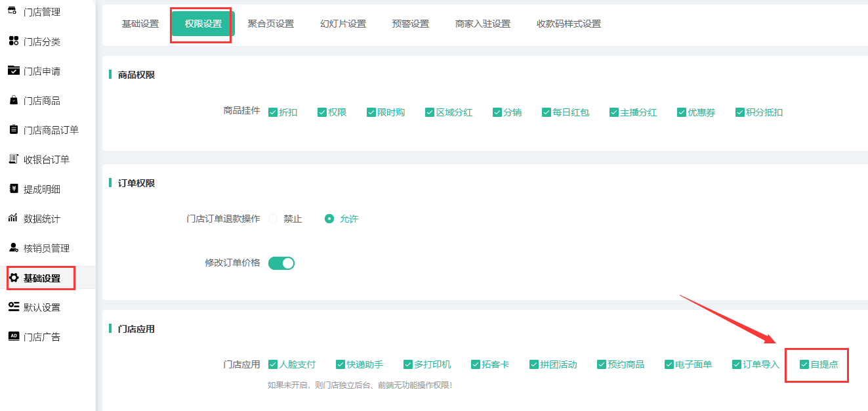
Task: Click the 门店申请 folder icon
Action: pyautogui.click(x=13, y=71)
